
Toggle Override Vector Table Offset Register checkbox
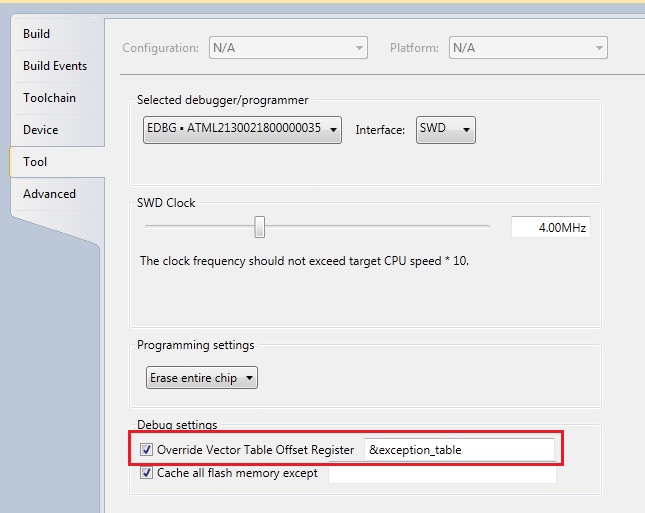click(146, 450)
